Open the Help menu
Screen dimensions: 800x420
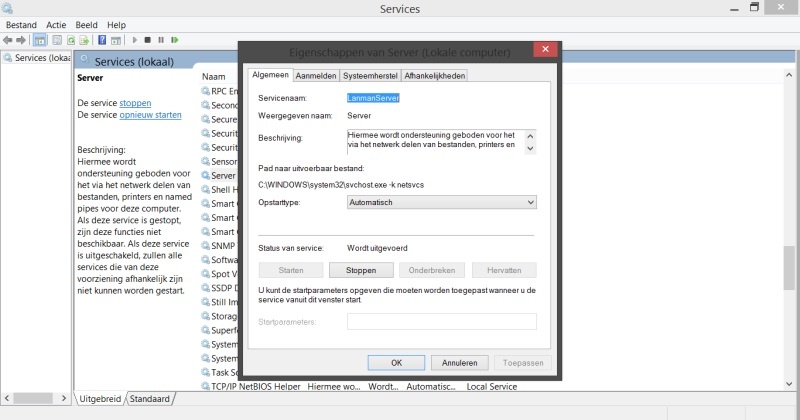click(116, 24)
